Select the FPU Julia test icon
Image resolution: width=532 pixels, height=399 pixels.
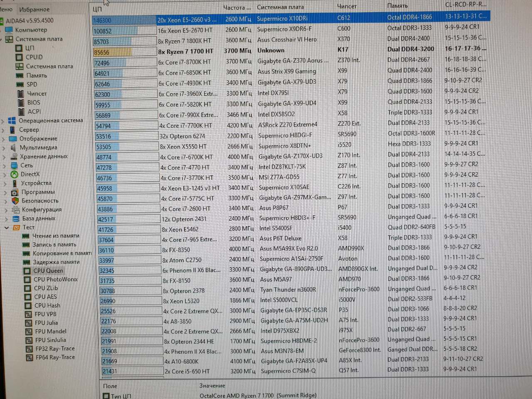tap(29, 323)
